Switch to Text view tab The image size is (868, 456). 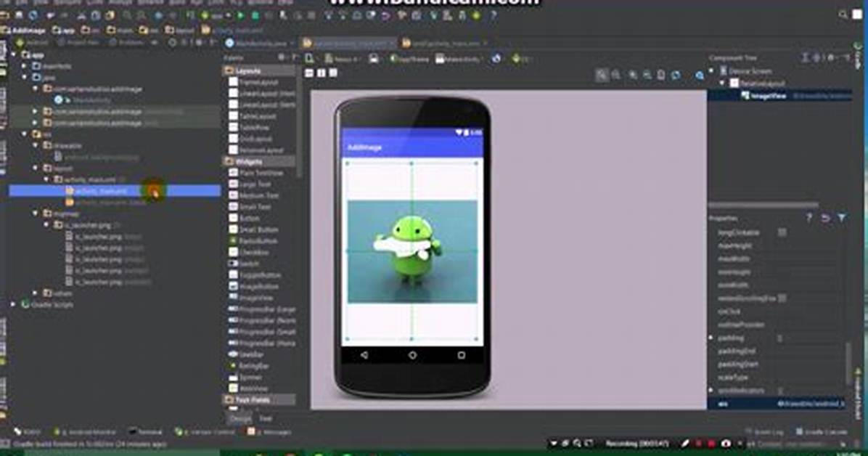(x=266, y=419)
